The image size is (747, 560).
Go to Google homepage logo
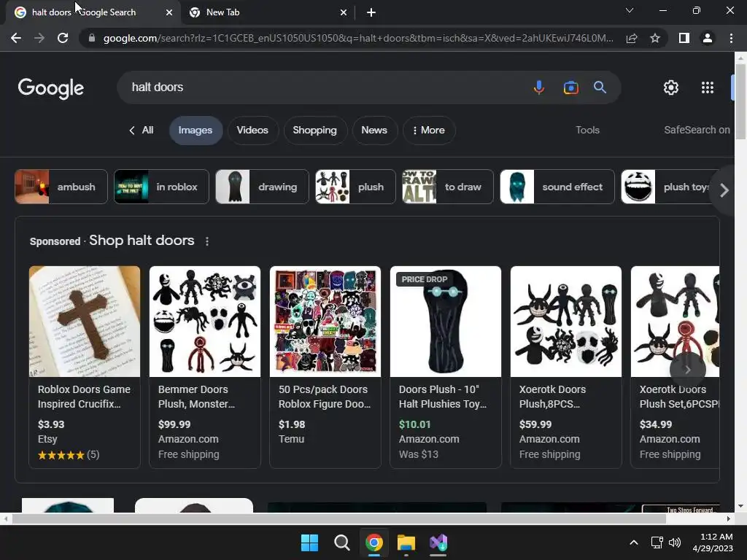click(x=51, y=88)
